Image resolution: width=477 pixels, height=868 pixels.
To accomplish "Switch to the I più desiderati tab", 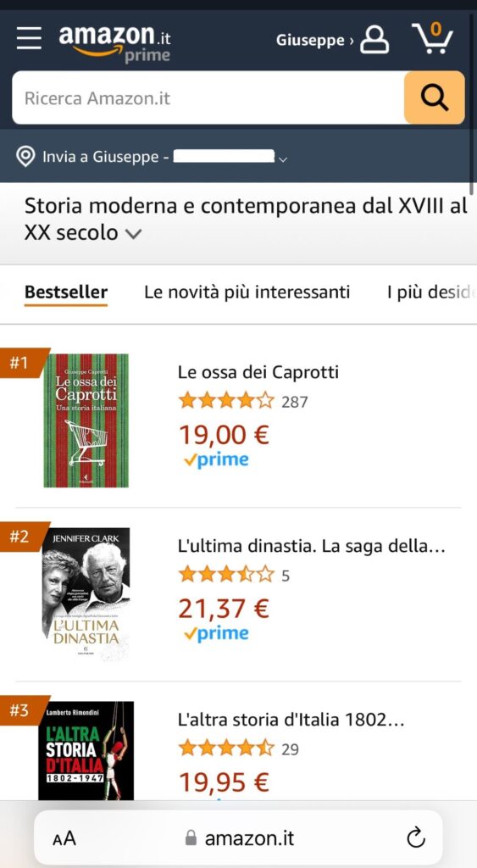I will (431, 292).
